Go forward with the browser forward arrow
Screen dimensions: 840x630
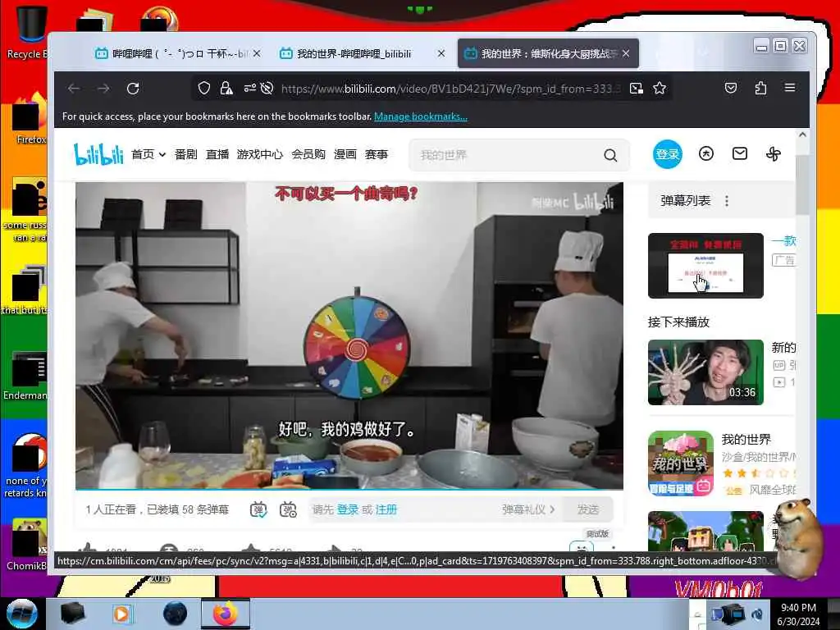click(103, 89)
